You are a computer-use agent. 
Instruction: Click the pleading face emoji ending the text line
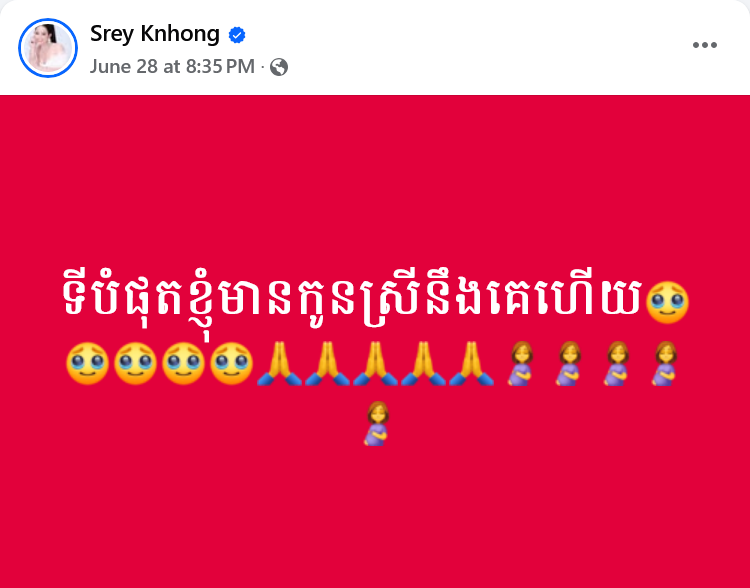tap(667, 302)
